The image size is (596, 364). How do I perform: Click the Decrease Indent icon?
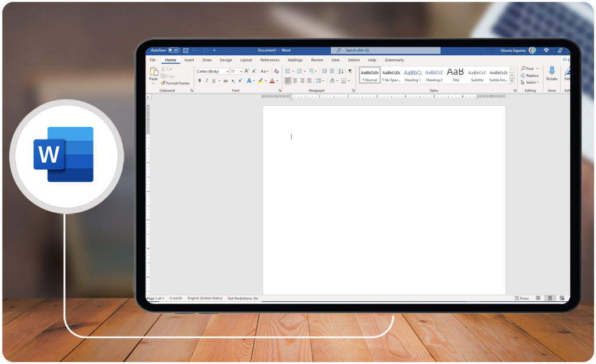pos(324,71)
